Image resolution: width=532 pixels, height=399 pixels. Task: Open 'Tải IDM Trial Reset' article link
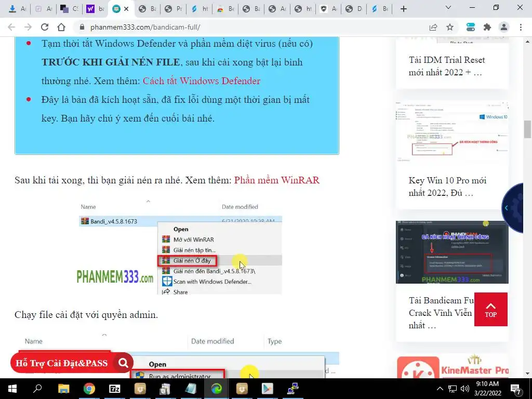[x=447, y=66]
